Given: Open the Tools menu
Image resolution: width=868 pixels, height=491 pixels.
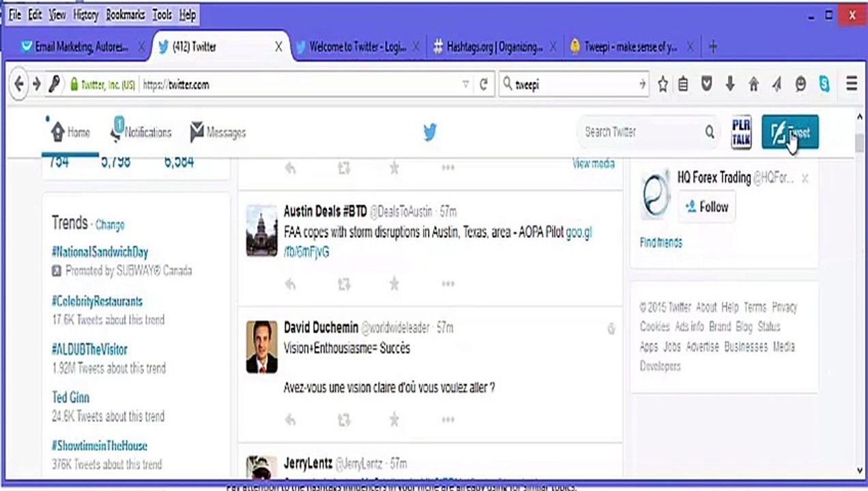Looking at the screenshot, I should (x=162, y=14).
